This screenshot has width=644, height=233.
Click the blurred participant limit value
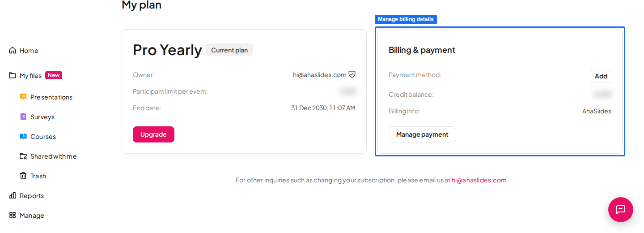click(x=347, y=91)
